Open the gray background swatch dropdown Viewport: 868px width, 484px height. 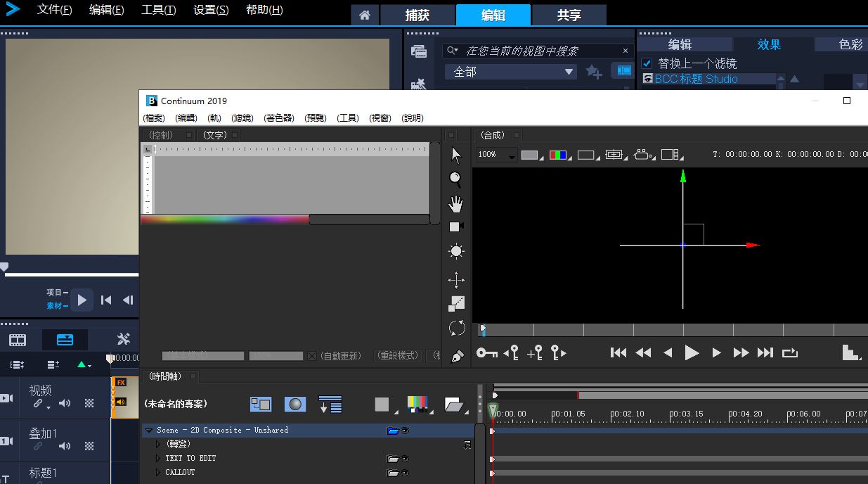532,155
